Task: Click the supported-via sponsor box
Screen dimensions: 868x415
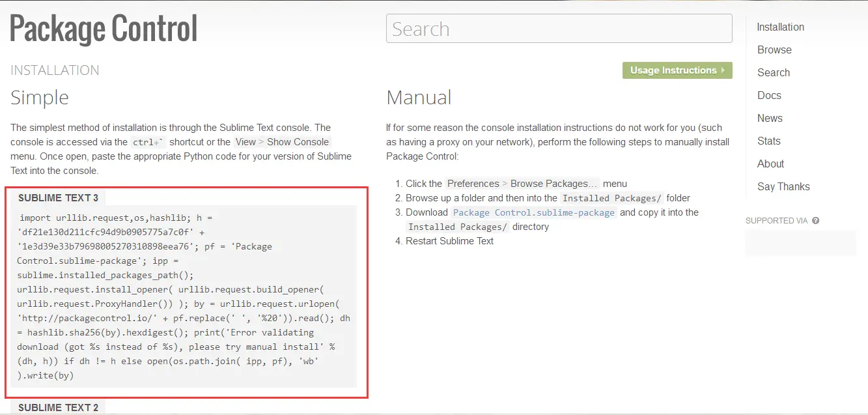Action: pos(801,242)
